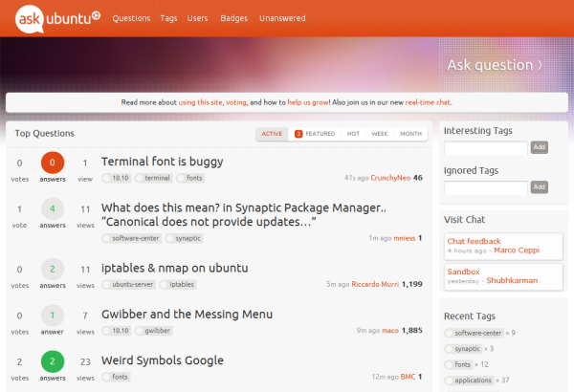Image resolution: width=574 pixels, height=392 pixels.
Task: Open 'Gwibber and the Messing Menu' question
Action: tap(188, 314)
